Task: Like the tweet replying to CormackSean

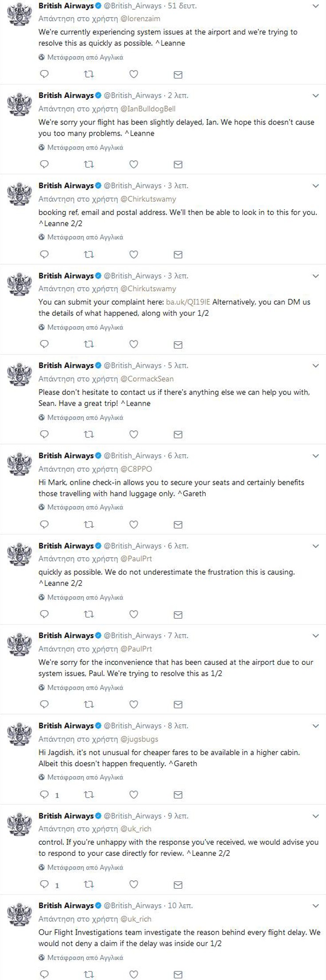Action: point(133,434)
